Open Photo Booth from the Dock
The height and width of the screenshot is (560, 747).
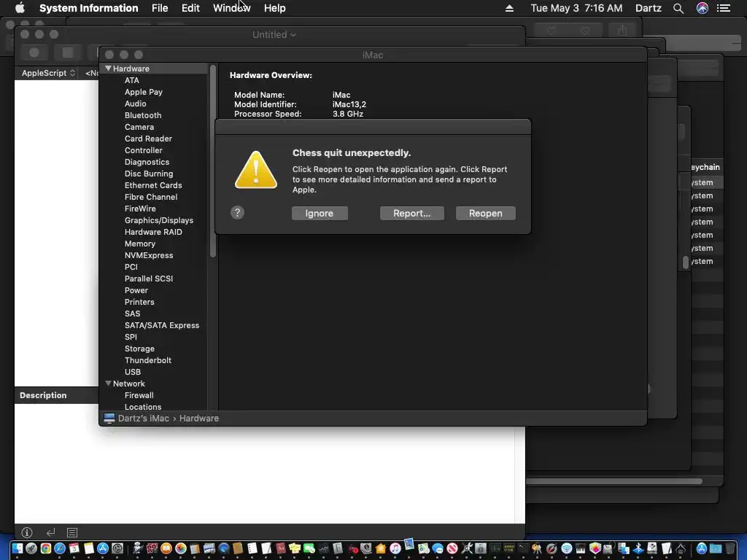click(152, 548)
